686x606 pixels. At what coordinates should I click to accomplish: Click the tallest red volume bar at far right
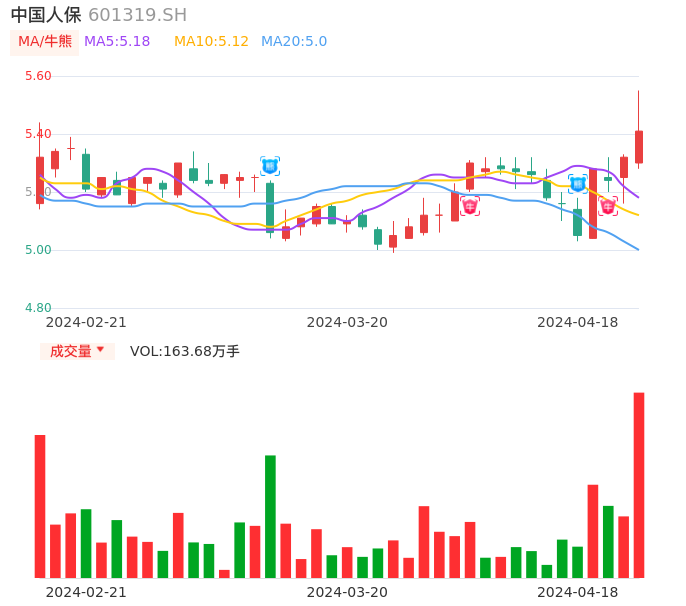coord(639,485)
